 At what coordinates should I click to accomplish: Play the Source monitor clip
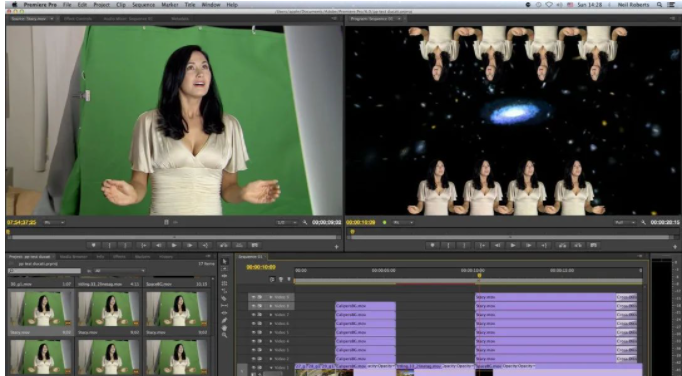click(x=174, y=245)
